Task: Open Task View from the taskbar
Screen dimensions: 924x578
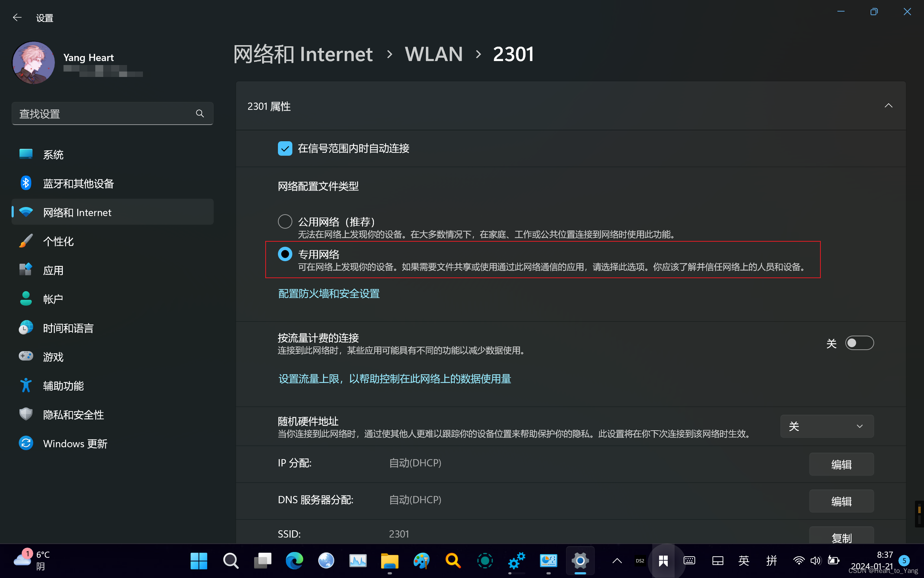Action: click(x=263, y=561)
